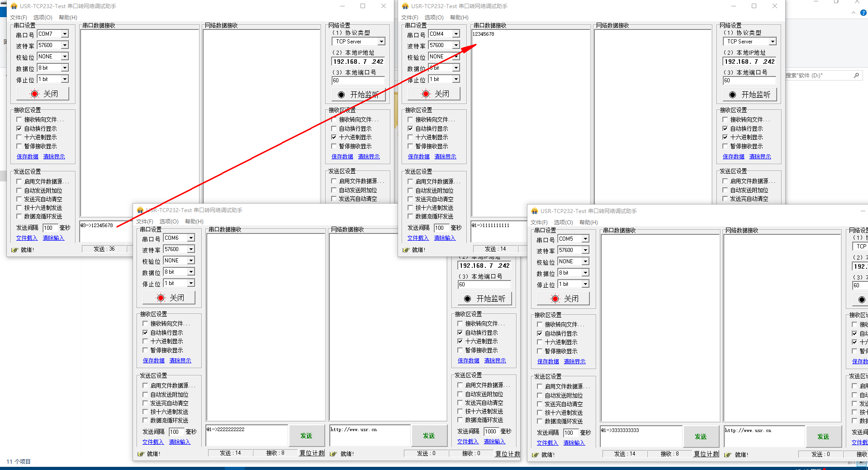Click the red dot icon on COM7's 关闭 button

(35, 94)
